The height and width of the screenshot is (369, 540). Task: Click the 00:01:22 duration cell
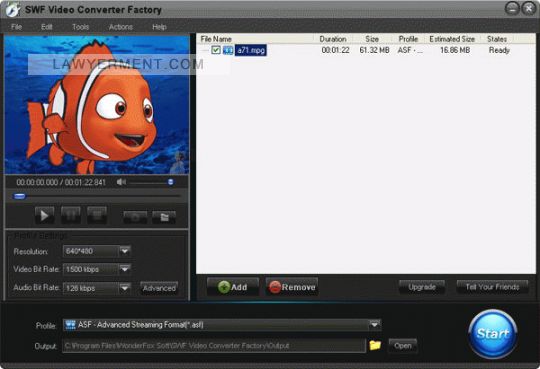[x=335, y=50]
